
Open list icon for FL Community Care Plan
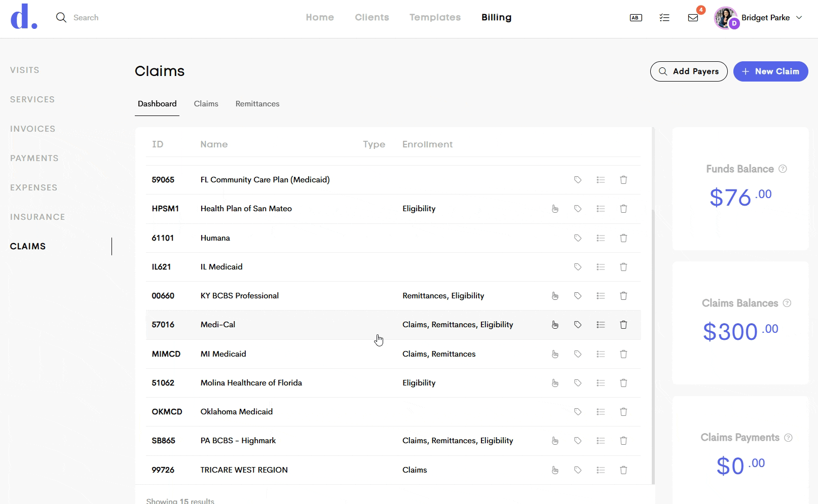tap(601, 180)
